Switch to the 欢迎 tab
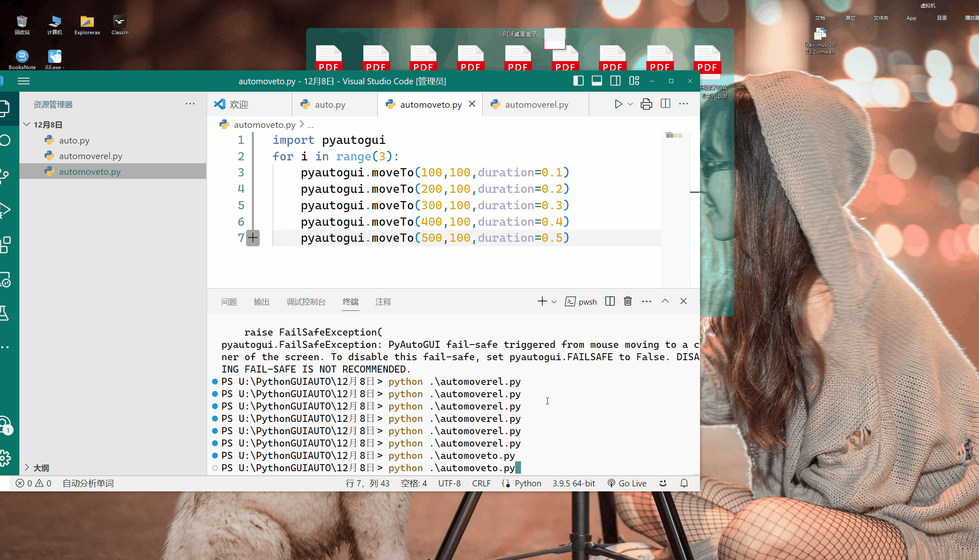Screen dimensions: 979x560 (x=249, y=104)
